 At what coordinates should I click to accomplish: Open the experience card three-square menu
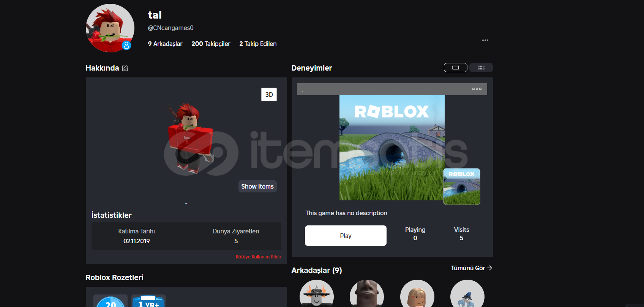(x=477, y=89)
